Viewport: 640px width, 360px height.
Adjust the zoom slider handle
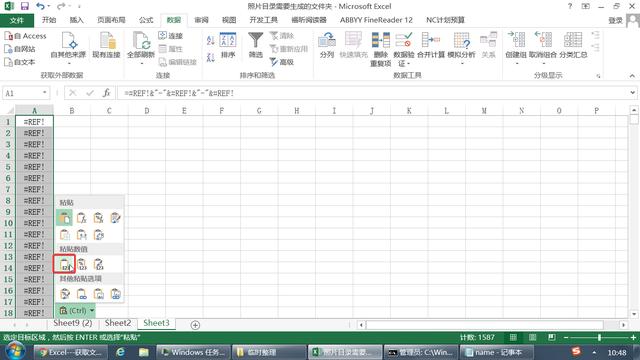click(x=599, y=338)
